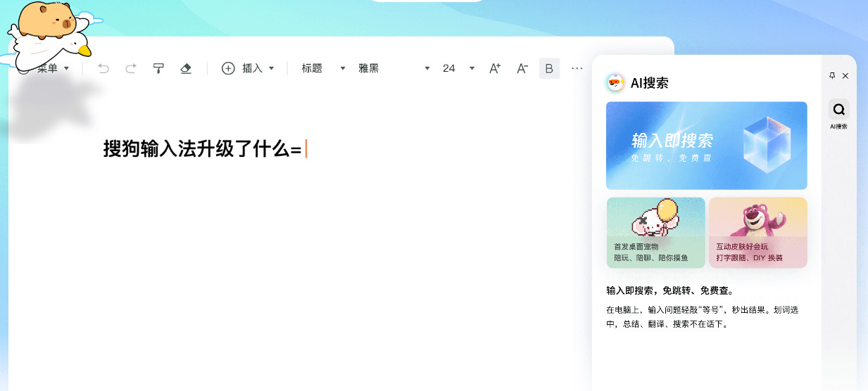
Task: Open the font size 24 dropdown
Action: 458,68
